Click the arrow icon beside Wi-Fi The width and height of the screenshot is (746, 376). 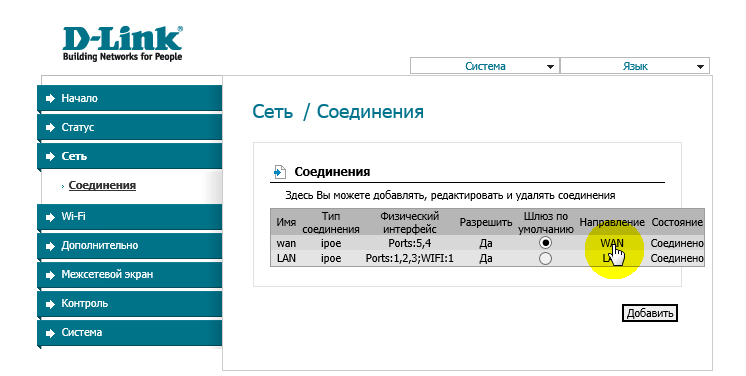pyautogui.click(x=50, y=217)
